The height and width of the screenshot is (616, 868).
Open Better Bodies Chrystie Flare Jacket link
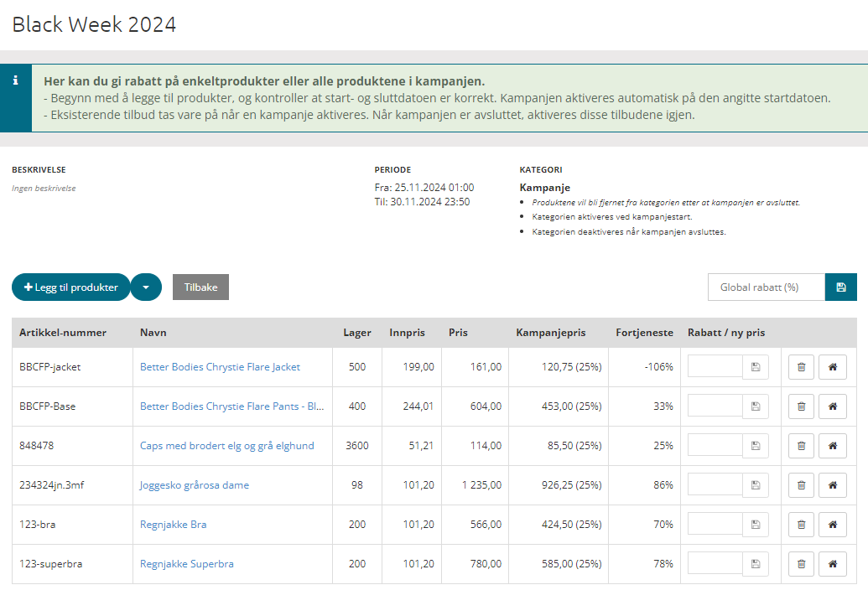pos(220,367)
